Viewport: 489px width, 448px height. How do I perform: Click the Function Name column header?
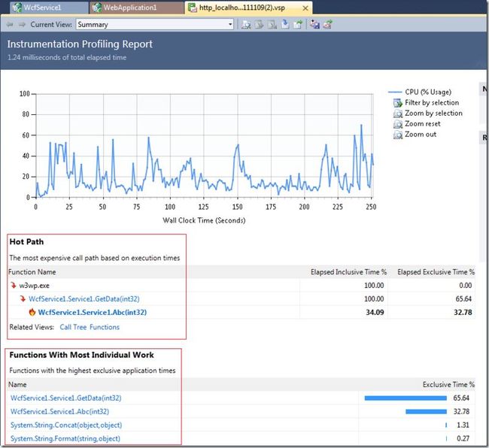click(32, 272)
